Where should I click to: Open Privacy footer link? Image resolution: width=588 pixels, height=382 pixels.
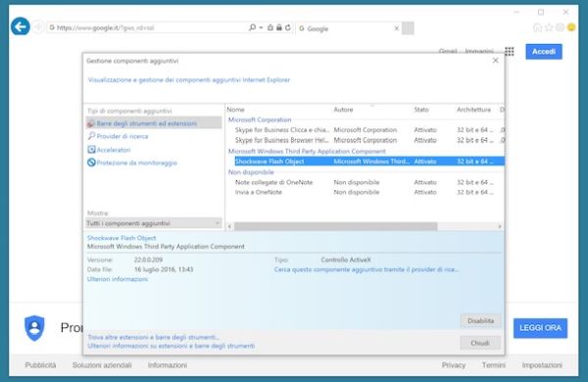454,365
